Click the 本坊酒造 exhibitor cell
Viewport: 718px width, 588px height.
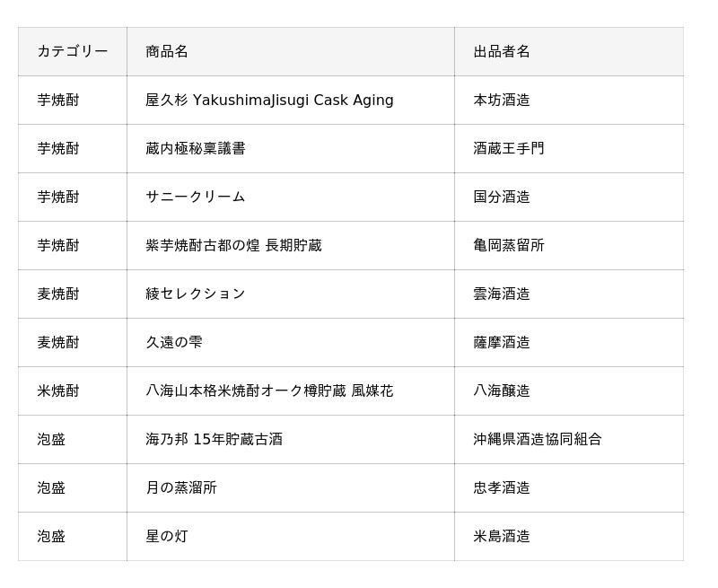pyautogui.click(x=502, y=100)
